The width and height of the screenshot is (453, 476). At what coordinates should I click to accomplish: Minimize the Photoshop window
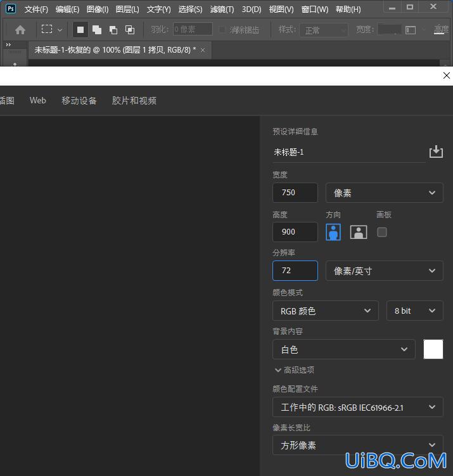392,7
